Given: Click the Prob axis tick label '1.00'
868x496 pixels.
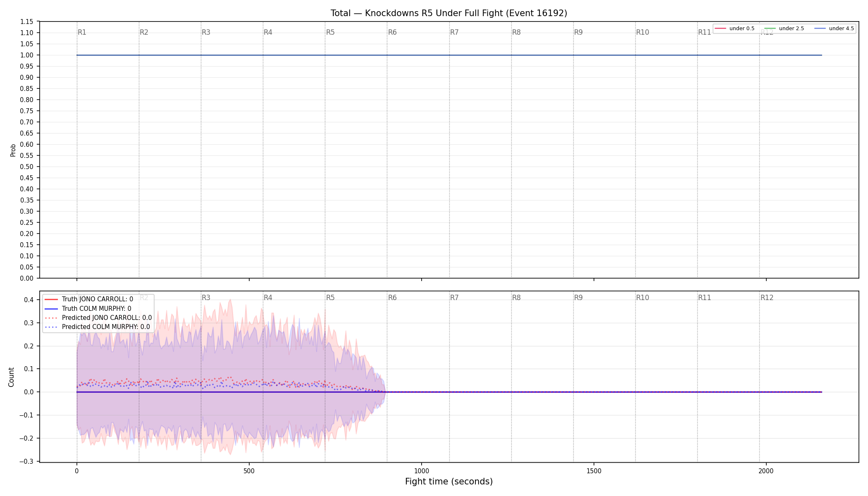Looking at the screenshot, I should (27, 55).
